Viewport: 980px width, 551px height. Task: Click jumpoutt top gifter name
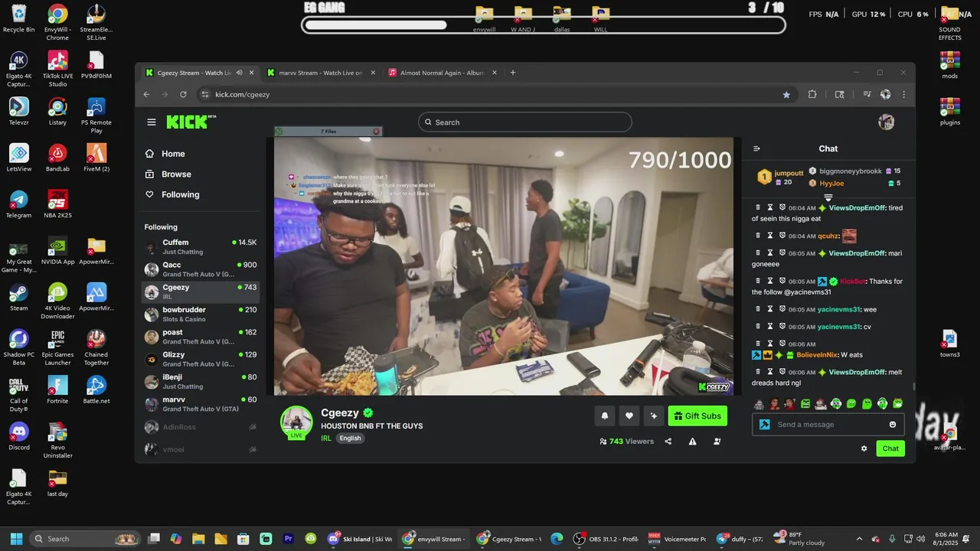(789, 174)
